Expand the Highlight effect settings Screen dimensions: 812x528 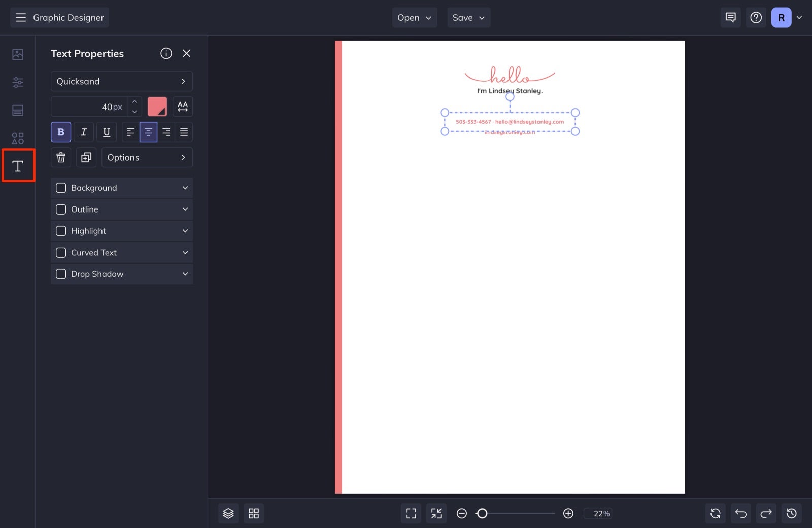click(184, 231)
